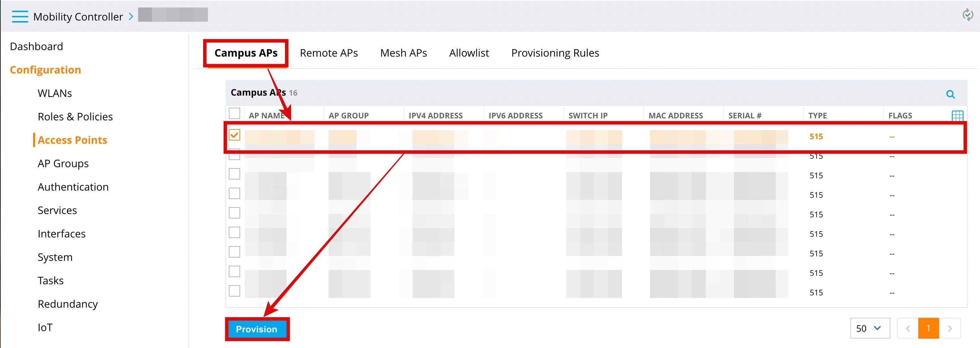The image size is (980, 348).
Task: Click the sync status icon at top right
Action: click(x=967, y=15)
